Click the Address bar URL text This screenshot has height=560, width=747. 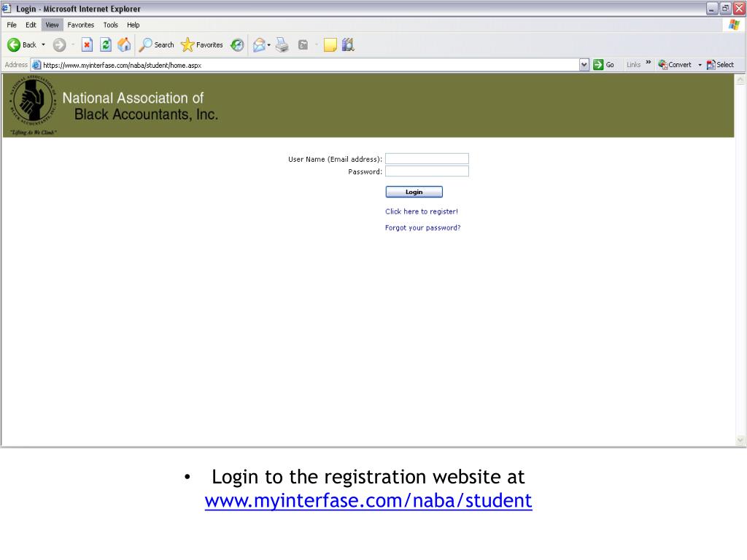123,65
